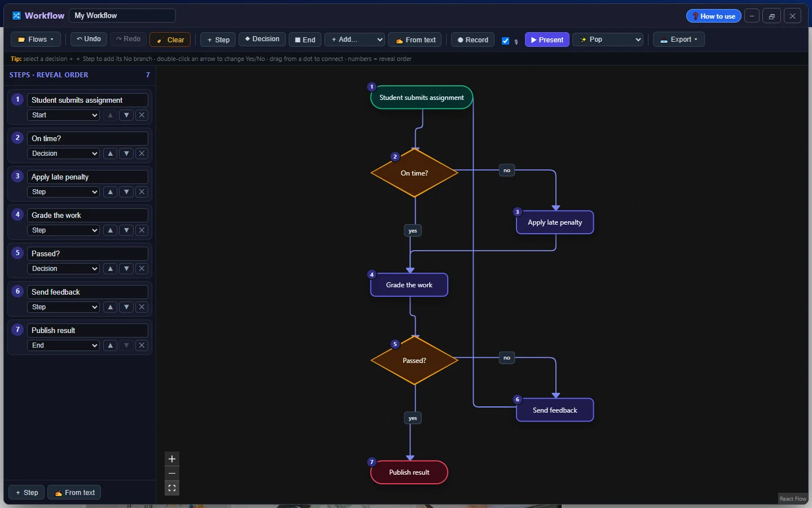Edit the 'My Workflow' title field
This screenshot has width=812, height=508.
click(122, 16)
